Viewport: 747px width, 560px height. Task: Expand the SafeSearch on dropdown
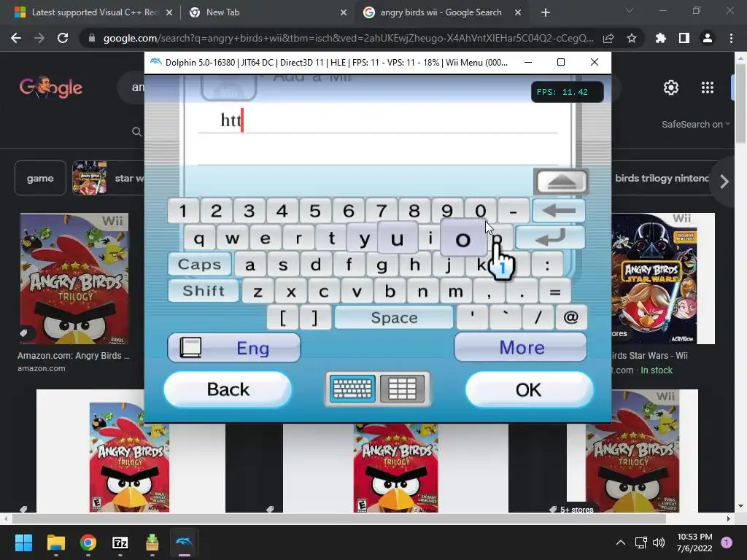[x=695, y=124]
